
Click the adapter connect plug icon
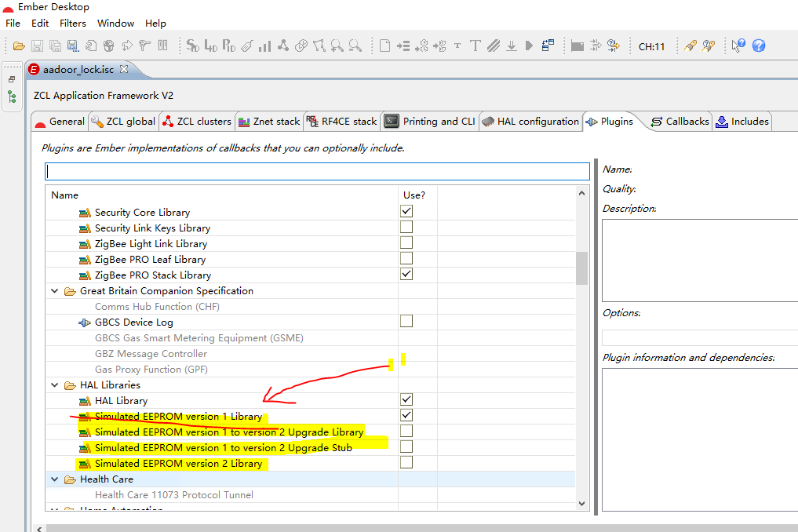[690, 46]
